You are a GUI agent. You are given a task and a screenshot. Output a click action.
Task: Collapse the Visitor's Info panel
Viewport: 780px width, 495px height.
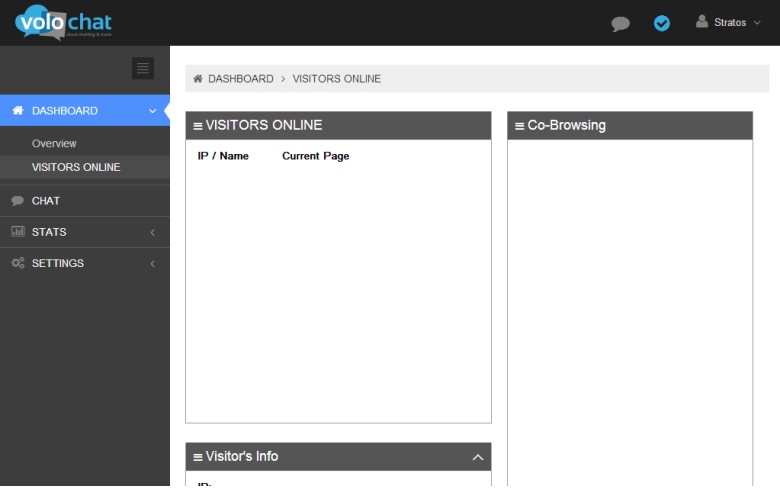[x=477, y=457]
